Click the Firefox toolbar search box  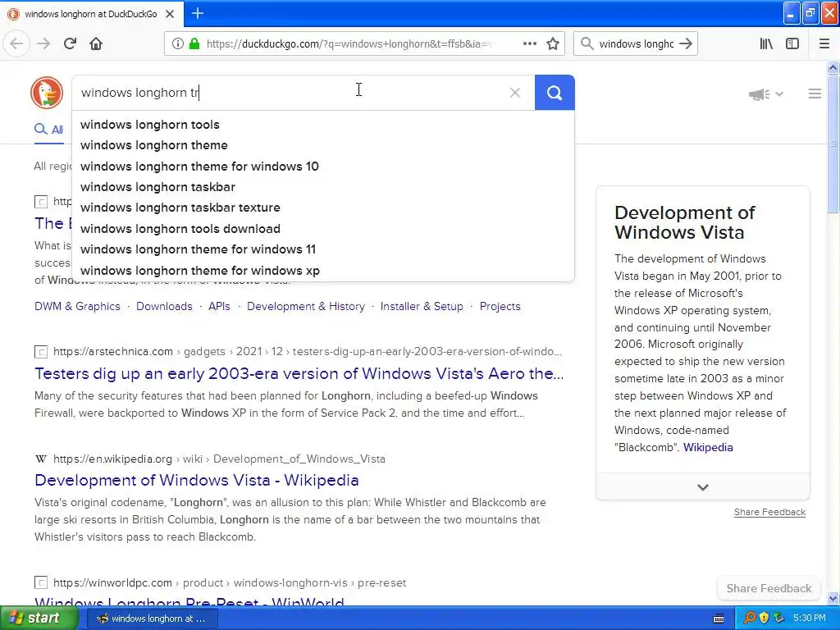click(636, 44)
